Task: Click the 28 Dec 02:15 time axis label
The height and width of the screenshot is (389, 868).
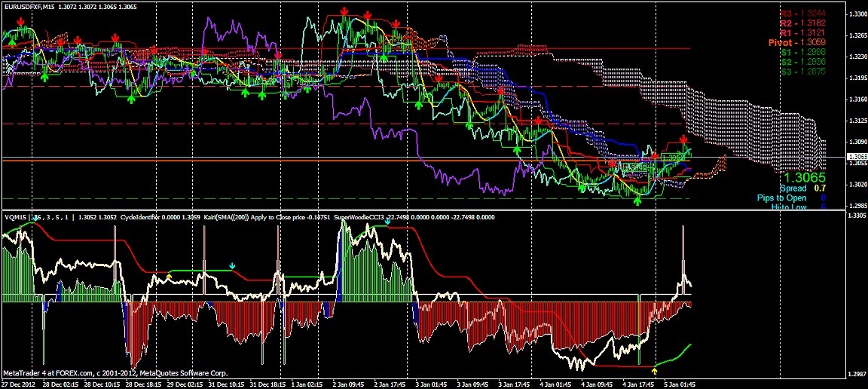Action: pyautogui.click(x=60, y=384)
